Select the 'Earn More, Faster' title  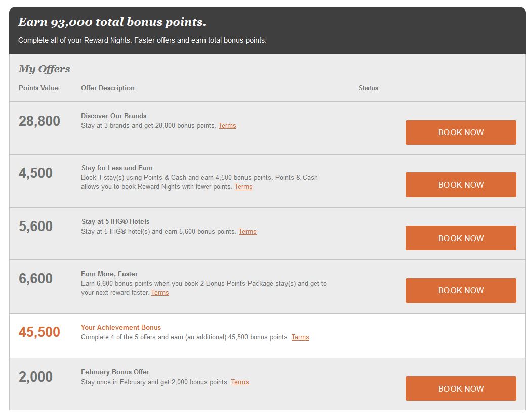109,274
